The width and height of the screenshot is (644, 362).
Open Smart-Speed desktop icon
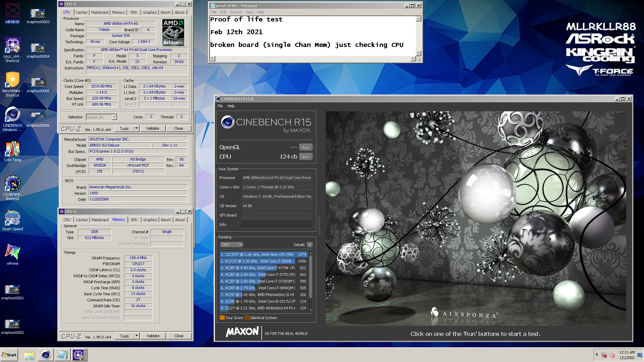pyautogui.click(x=12, y=221)
